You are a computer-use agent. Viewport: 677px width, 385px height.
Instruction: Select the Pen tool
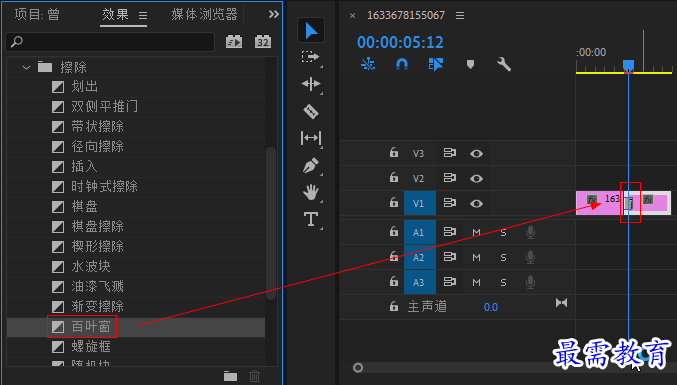pos(311,165)
